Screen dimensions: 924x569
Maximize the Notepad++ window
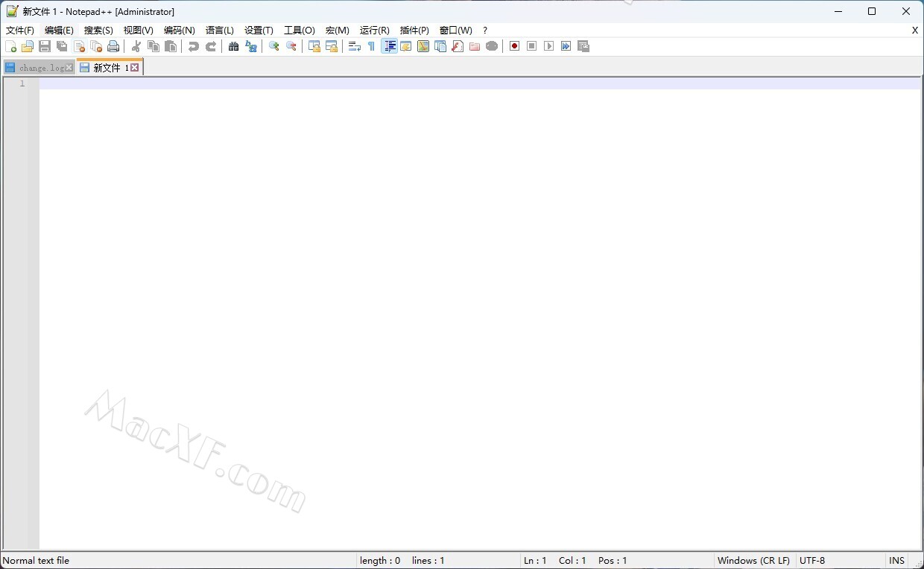[x=872, y=11]
